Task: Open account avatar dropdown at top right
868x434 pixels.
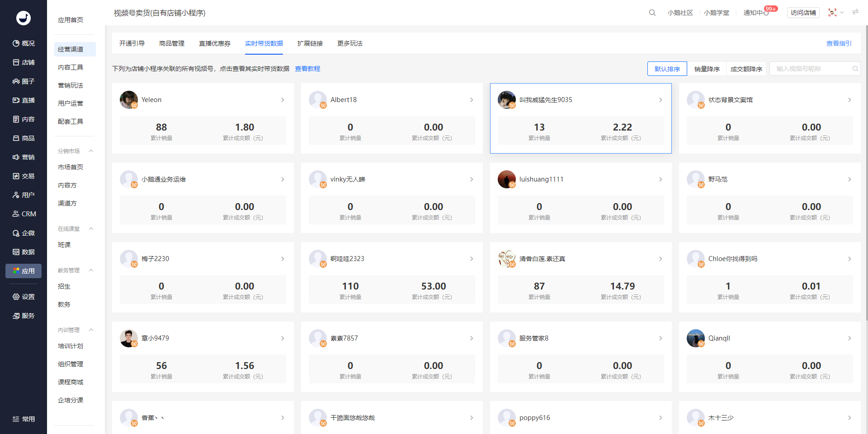Action: click(x=835, y=13)
